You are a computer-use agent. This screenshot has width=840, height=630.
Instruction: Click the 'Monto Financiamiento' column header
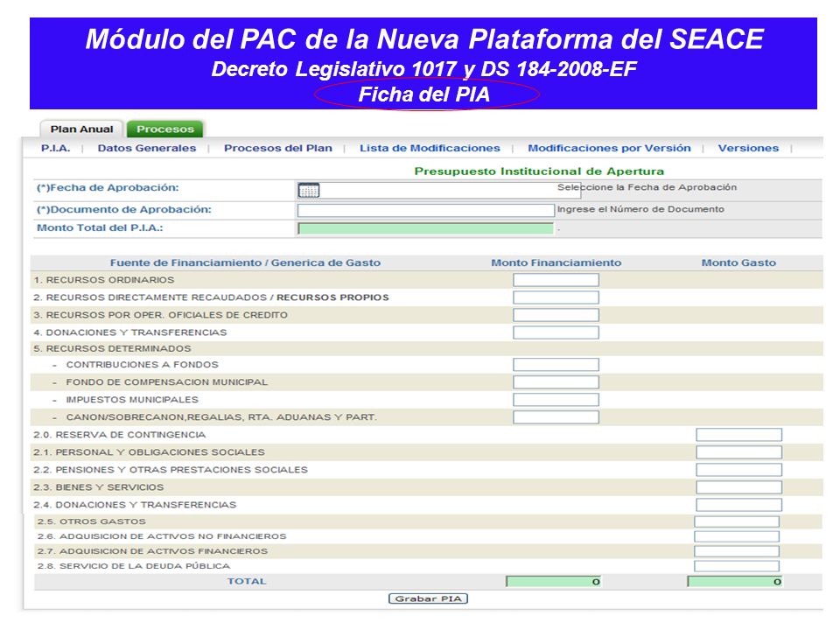[x=556, y=263]
